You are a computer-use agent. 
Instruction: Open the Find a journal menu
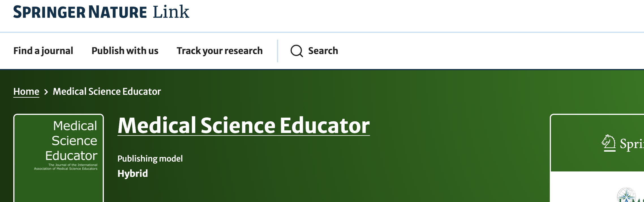tap(43, 51)
